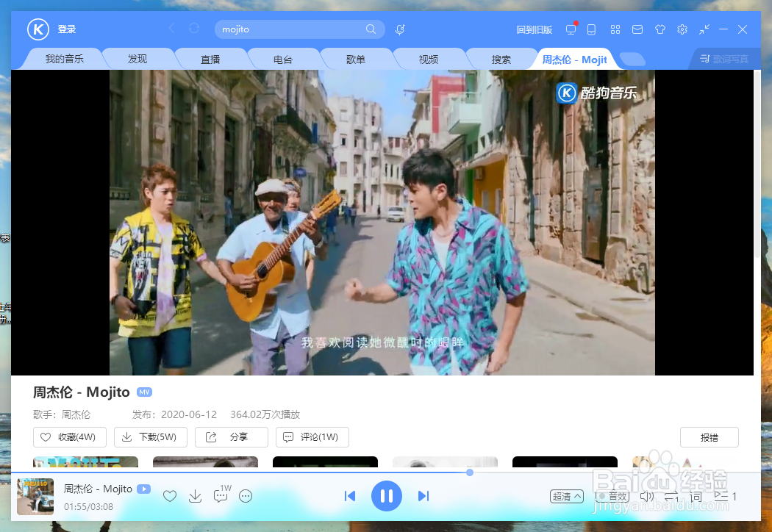The height and width of the screenshot is (532, 772).
Task: Like the song with the heart icon in player bar
Action: coord(170,496)
